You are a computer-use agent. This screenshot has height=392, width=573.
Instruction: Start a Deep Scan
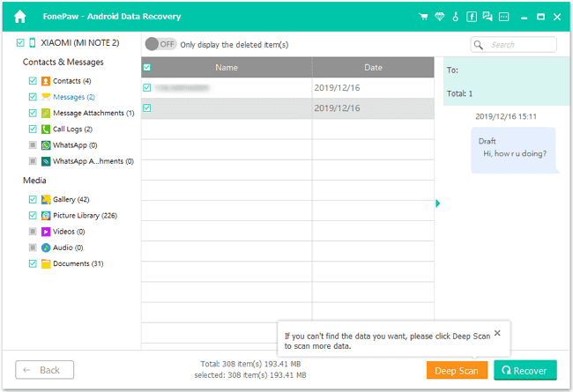coord(457,371)
